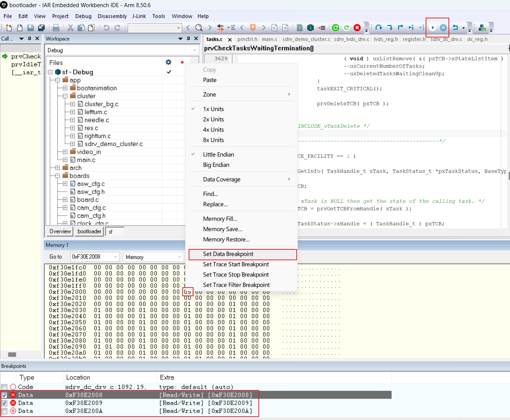Viewport: 510px width, 420px height.
Task: Click the Break (pause) debug icon
Action: point(443,27)
